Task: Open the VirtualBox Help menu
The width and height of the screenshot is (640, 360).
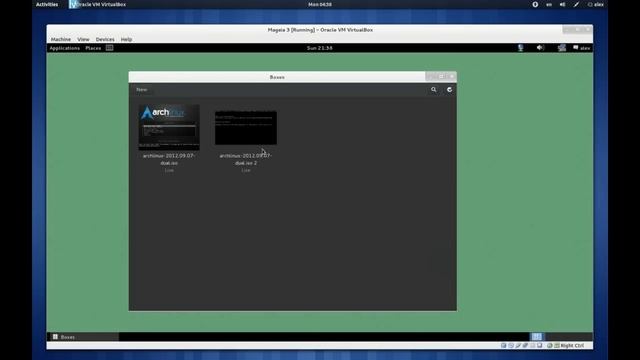Action: tap(126, 39)
